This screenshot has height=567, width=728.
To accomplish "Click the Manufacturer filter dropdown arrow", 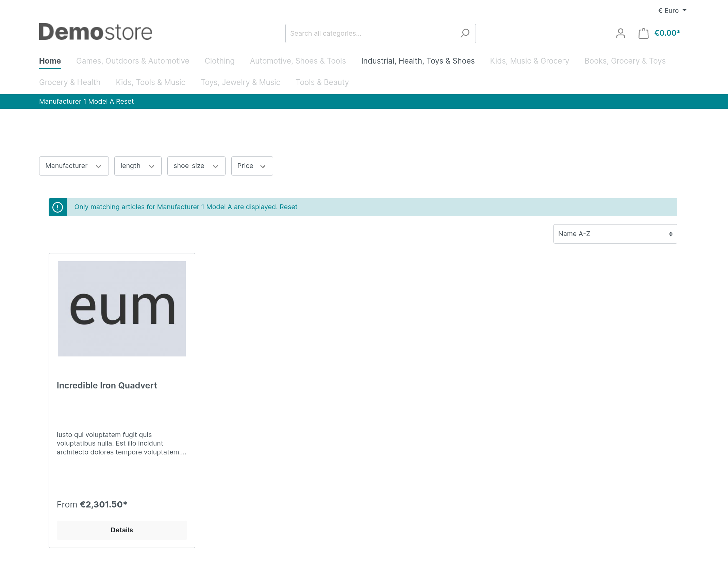I will point(99,166).
